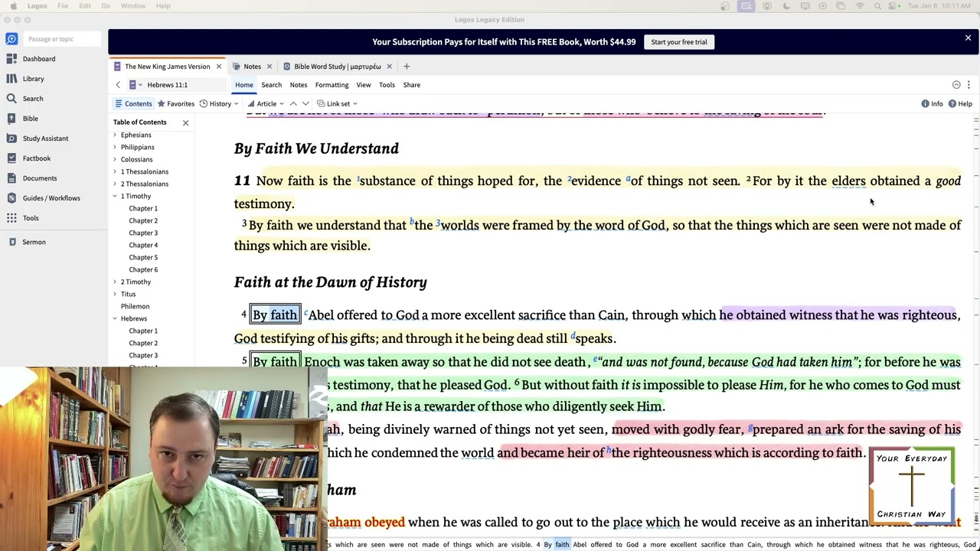Viewport: 980px width, 551px height.
Task: Open the panel menu kebab icon
Action: coord(969,85)
